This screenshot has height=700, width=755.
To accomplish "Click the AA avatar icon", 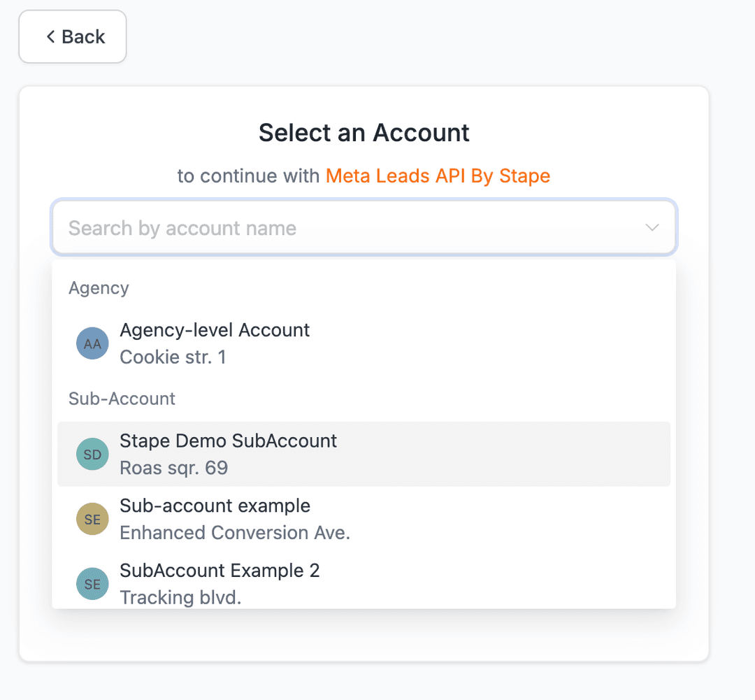I will (x=92, y=343).
